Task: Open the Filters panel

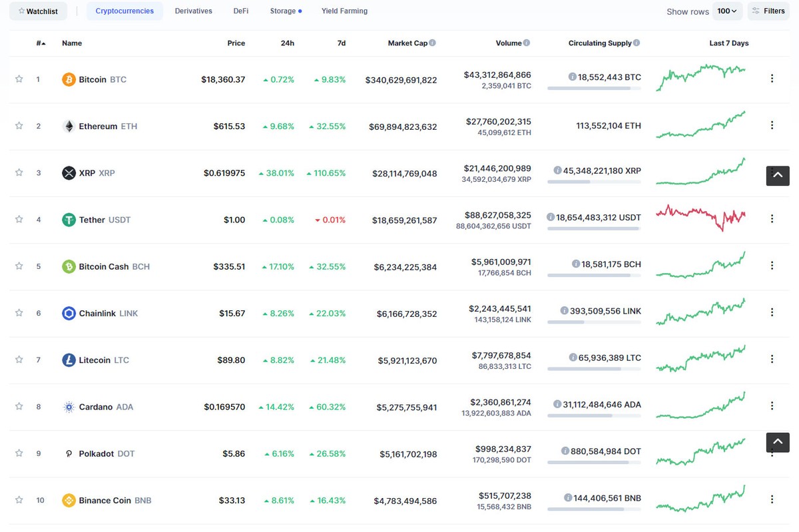Action: tap(768, 11)
